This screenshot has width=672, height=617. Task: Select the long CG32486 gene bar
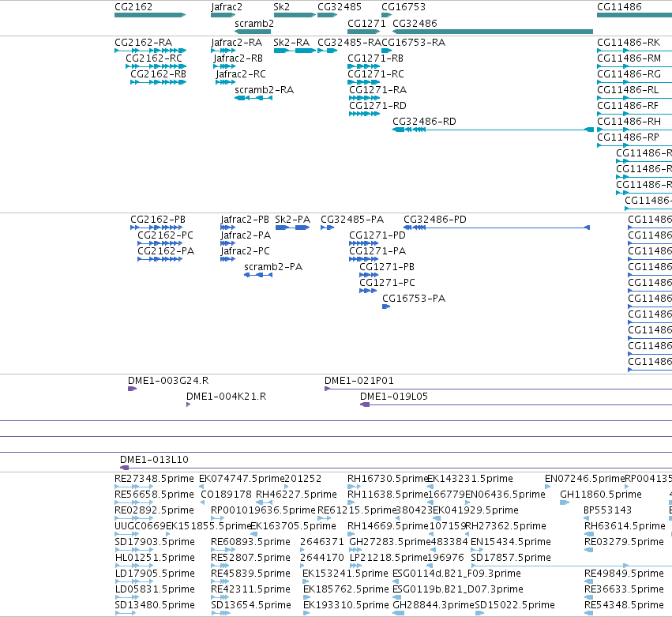click(493, 32)
